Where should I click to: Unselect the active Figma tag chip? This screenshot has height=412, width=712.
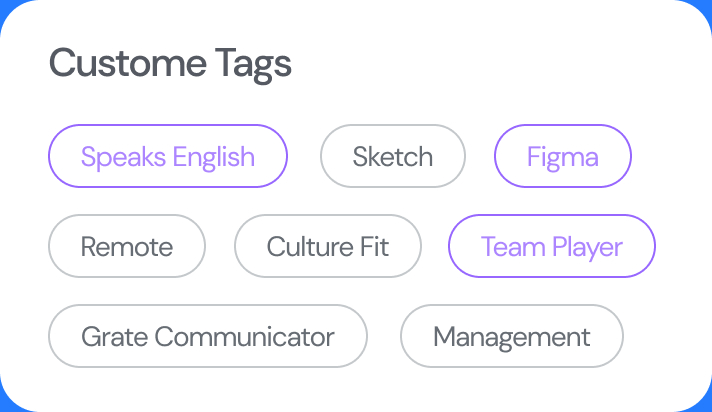pyautogui.click(x=563, y=157)
